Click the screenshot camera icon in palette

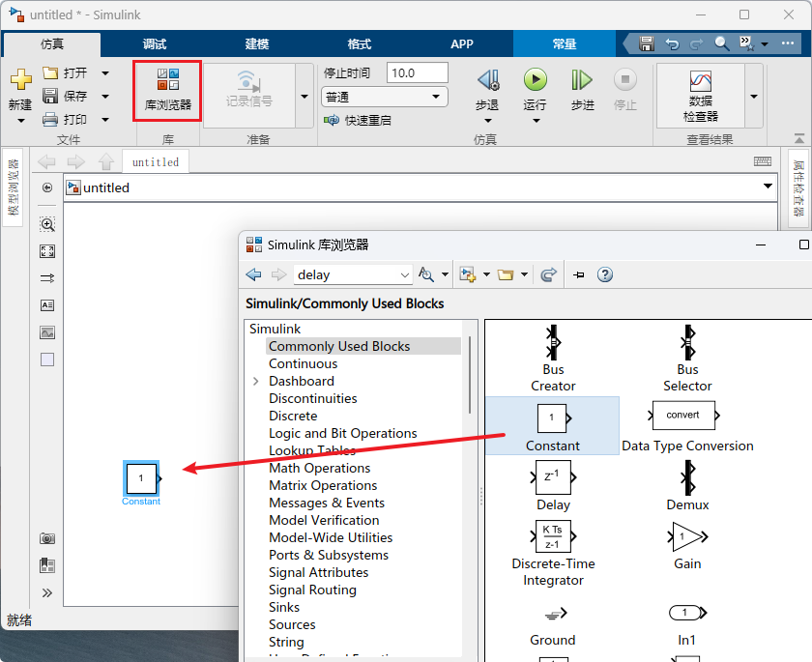pyautogui.click(x=47, y=538)
